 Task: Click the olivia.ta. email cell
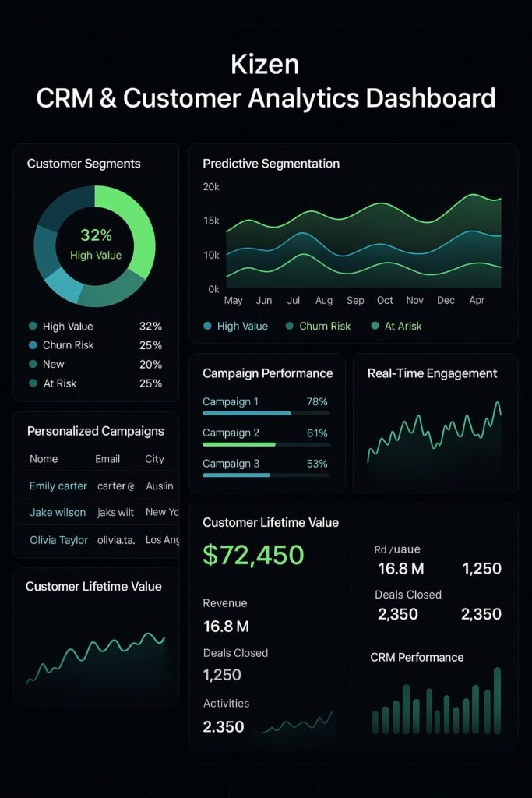pyautogui.click(x=116, y=540)
